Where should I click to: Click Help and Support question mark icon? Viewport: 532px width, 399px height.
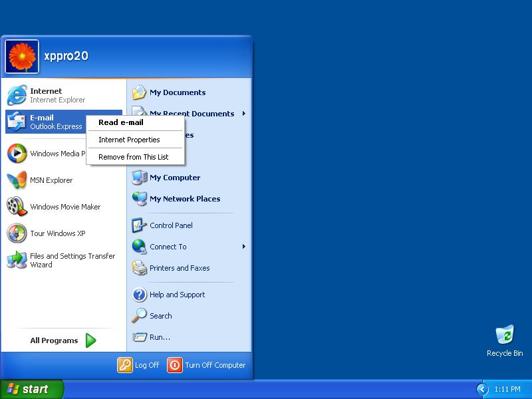pyautogui.click(x=139, y=295)
